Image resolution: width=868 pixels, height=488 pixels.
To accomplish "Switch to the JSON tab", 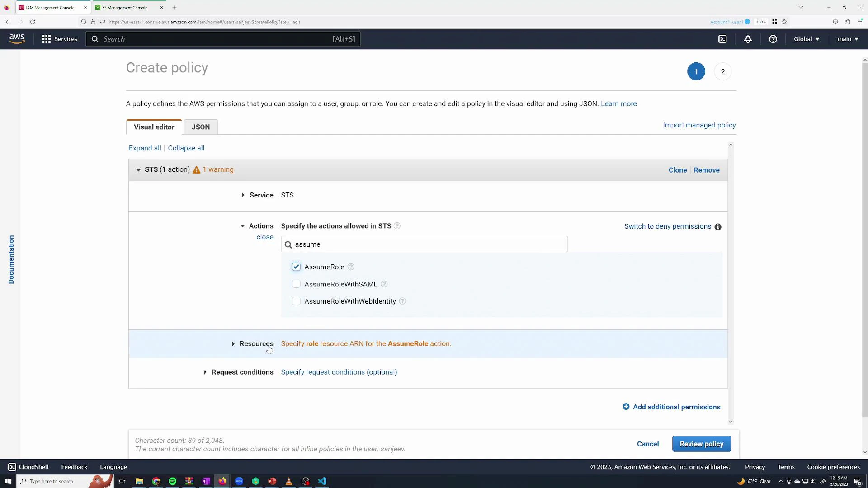I will click(x=201, y=127).
